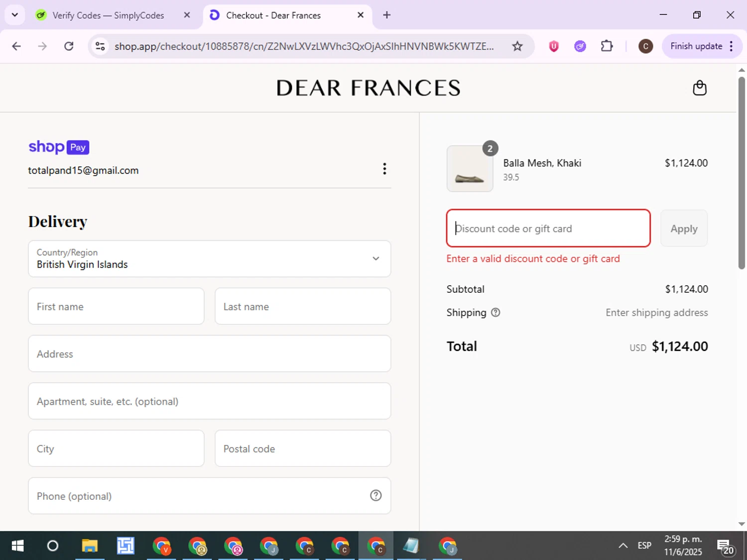Bookmark this page with the star icon
The height and width of the screenshot is (560, 747).
coord(517,46)
